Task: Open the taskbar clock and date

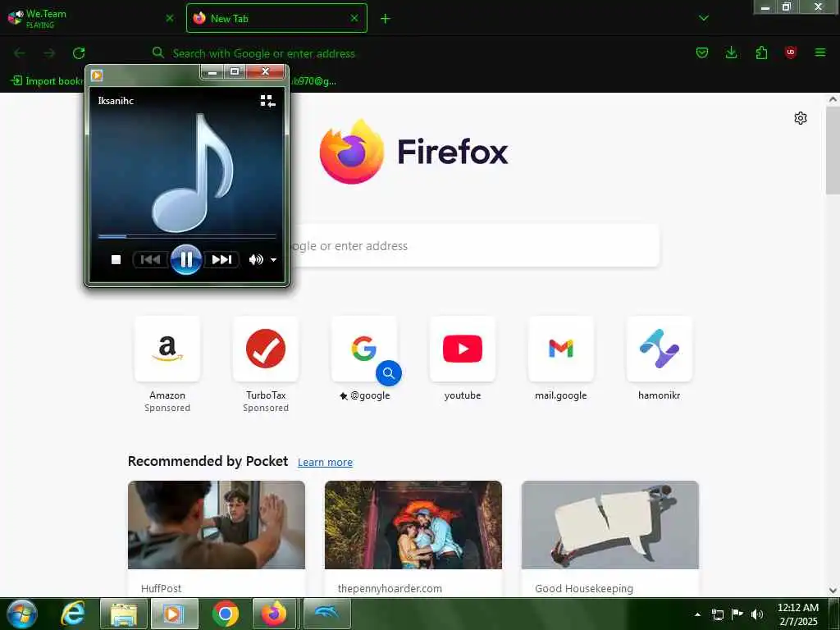Action: 798,614
